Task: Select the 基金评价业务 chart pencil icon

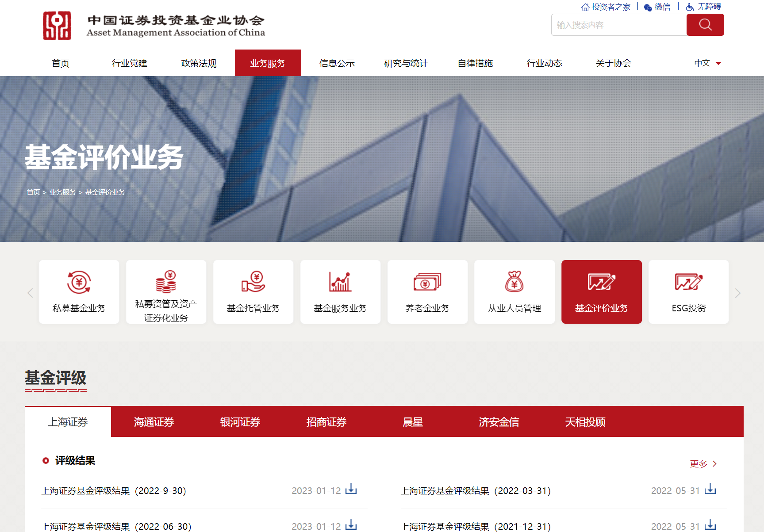Action: [602, 282]
